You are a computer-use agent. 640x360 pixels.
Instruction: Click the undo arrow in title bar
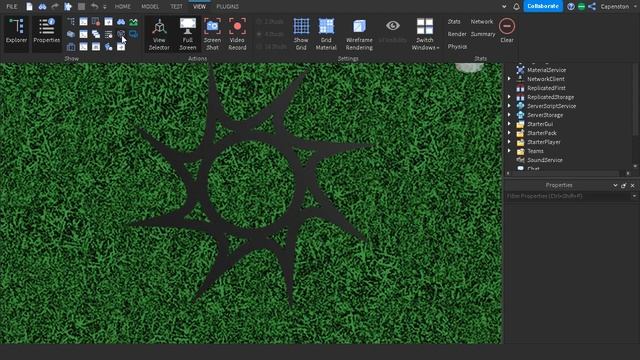click(94, 7)
